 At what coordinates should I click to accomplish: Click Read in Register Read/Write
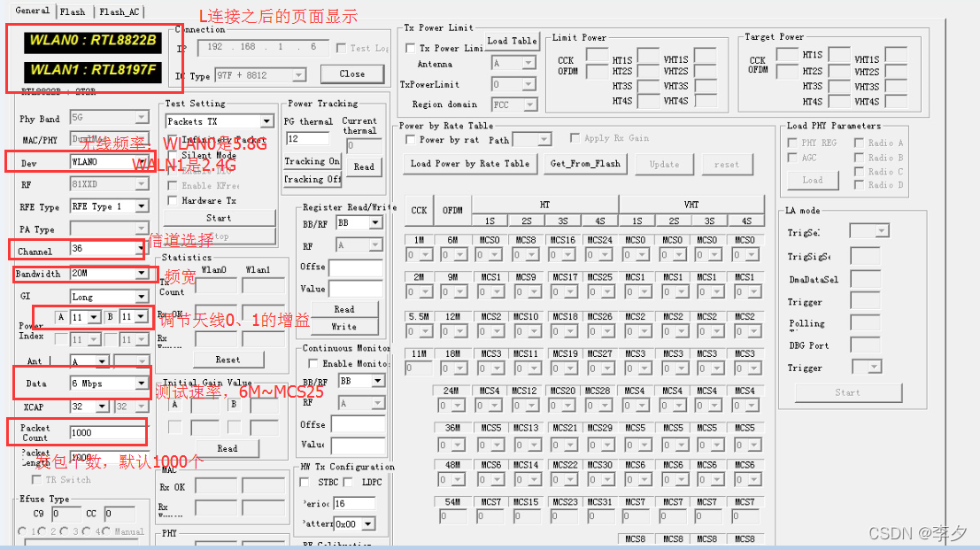coord(344,309)
